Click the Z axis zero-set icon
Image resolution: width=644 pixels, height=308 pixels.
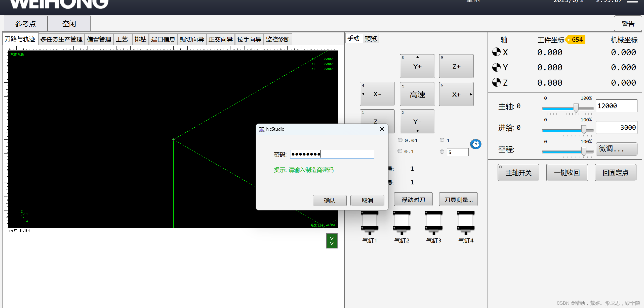496,82
